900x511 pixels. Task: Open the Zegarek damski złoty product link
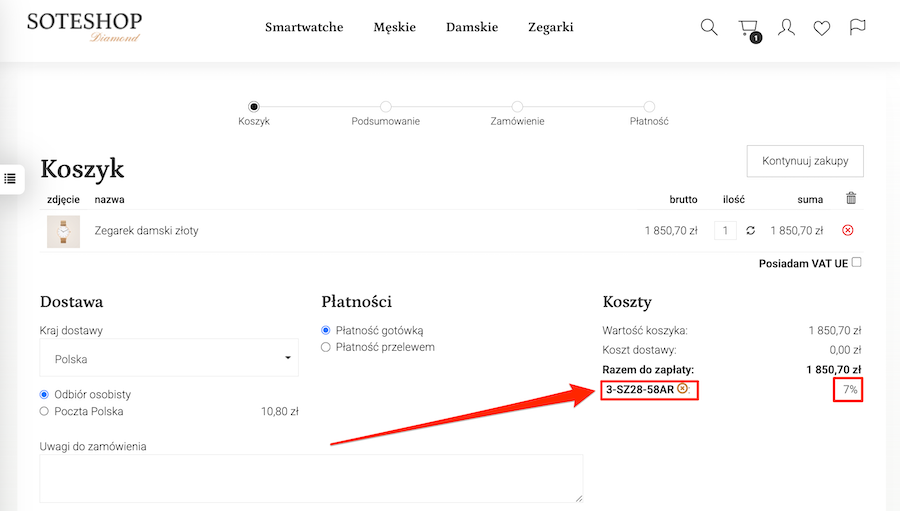[x=146, y=230]
